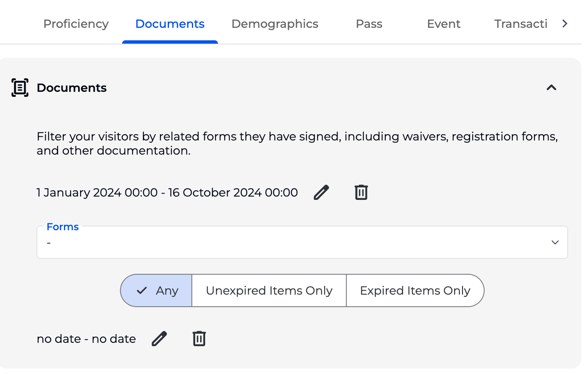The height and width of the screenshot is (374, 588).
Task: Open the Pass tab
Action: 369,24
